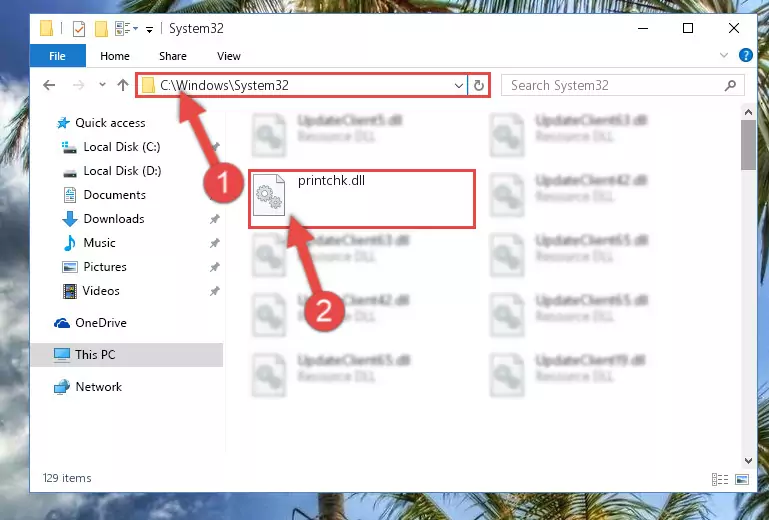The width and height of the screenshot is (769, 520).
Task: Open the recent locations dropdown
Action: [x=102, y=85]
